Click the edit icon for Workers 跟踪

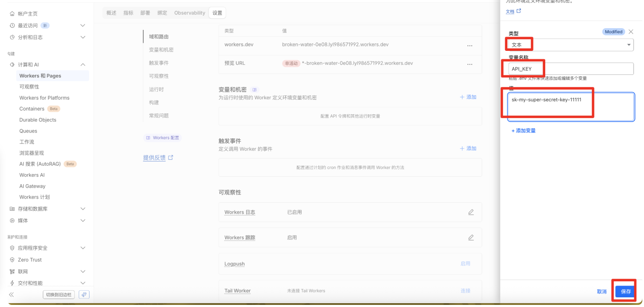pyautogui.click(x=471, y=238)
